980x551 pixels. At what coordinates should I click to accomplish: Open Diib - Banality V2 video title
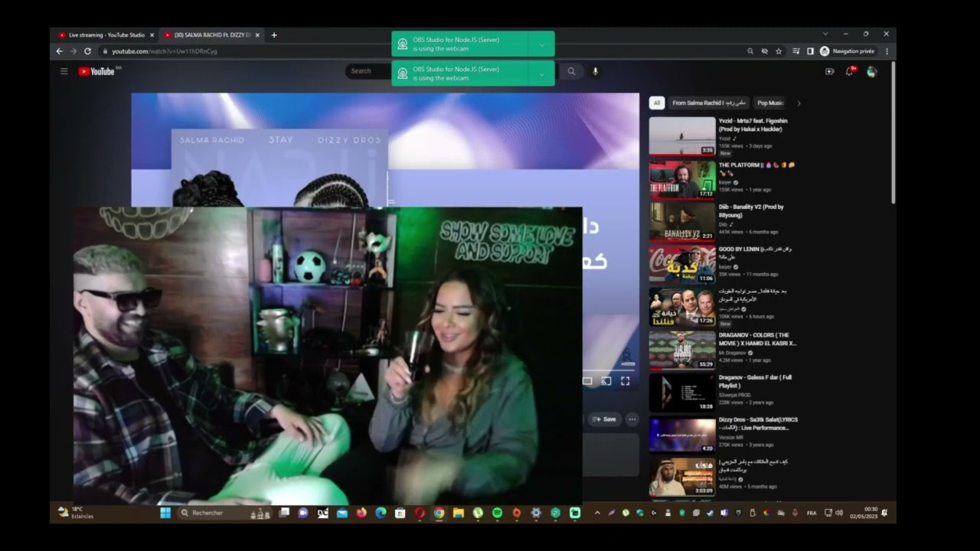[x=751, y=210]
